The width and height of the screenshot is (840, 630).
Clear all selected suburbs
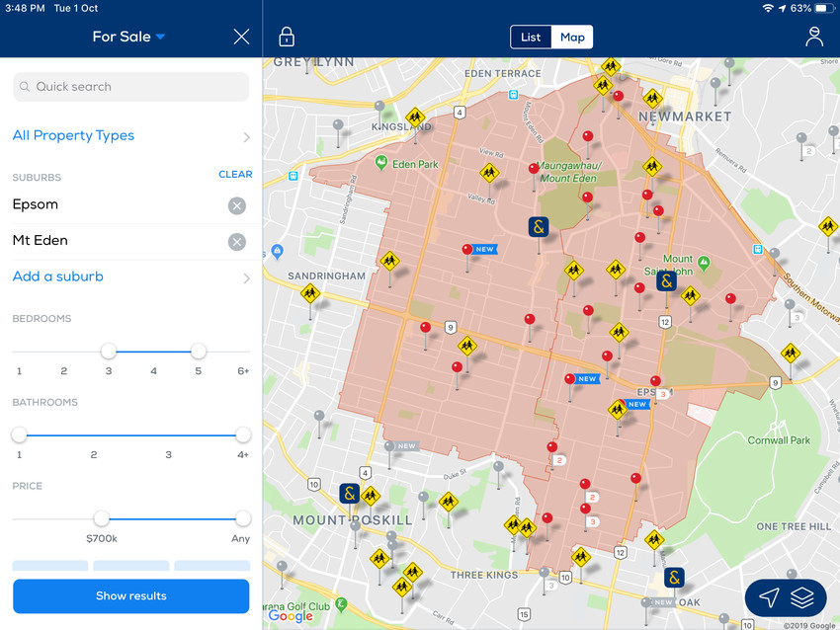(x=235, y=174)
